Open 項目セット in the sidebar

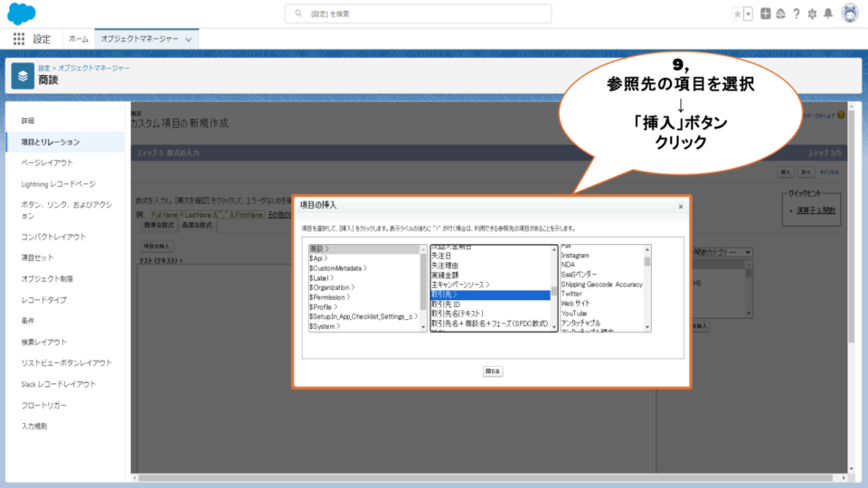pos(37,258)
